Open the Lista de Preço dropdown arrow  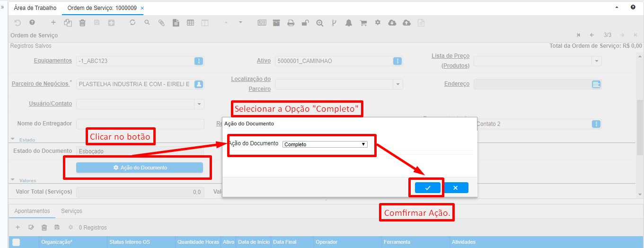click(597, 61)
